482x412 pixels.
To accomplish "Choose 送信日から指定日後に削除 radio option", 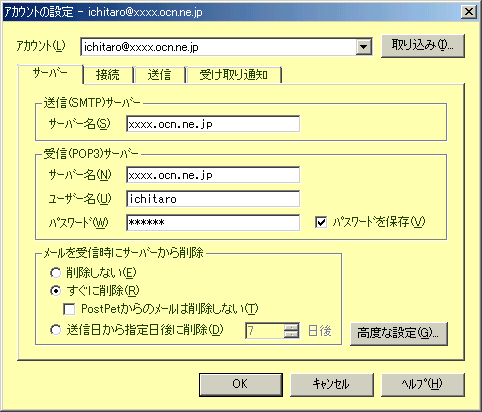I will coord(56,330).
